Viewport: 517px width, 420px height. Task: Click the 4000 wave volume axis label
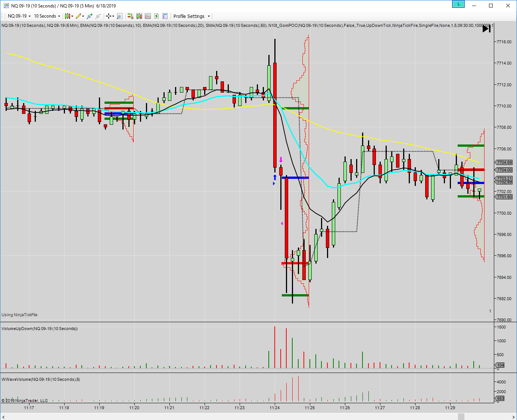tap(502, 382)
